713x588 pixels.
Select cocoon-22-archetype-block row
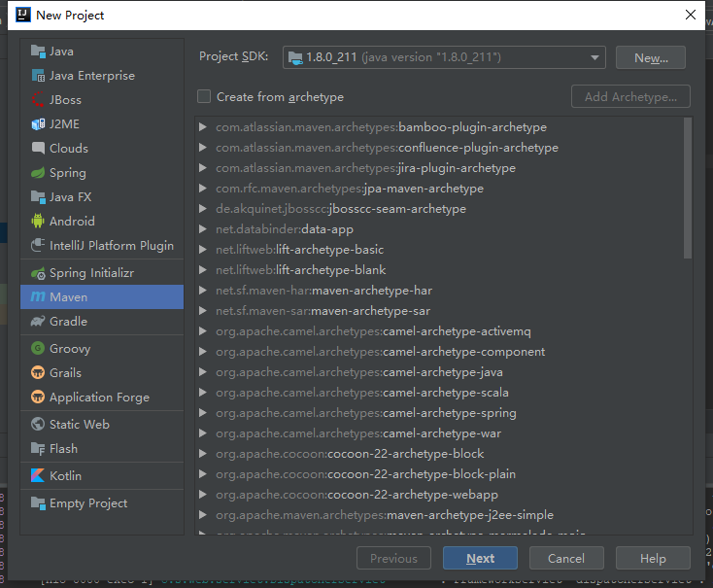click(x=439, y=454)
